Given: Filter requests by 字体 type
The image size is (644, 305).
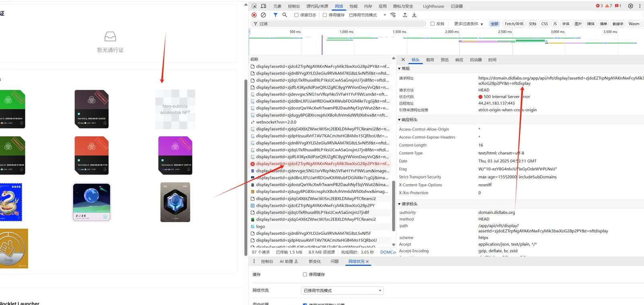Looking at the screenshot, I should pyautogui.click(x=566, y=24).
